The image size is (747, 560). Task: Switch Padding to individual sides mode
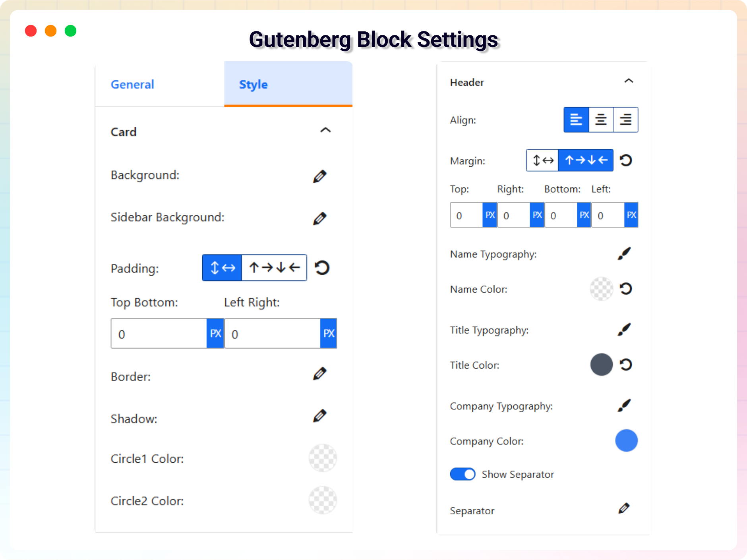point(274,268)
